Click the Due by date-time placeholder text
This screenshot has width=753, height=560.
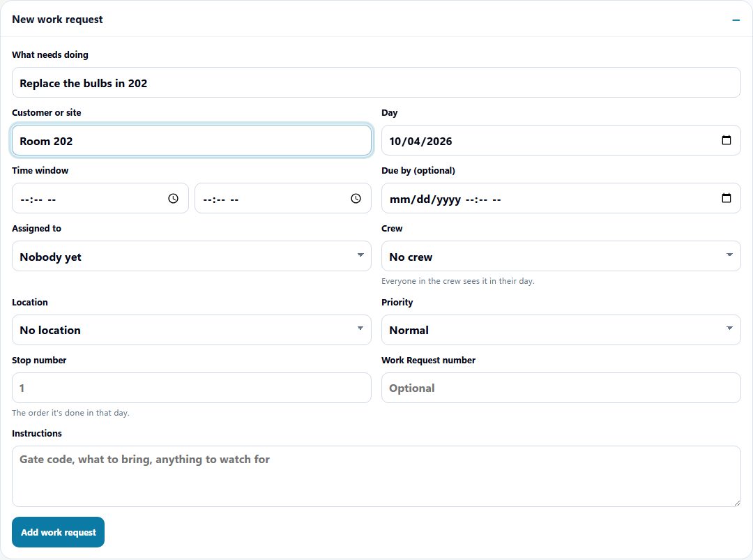click(x=445, y=199)
